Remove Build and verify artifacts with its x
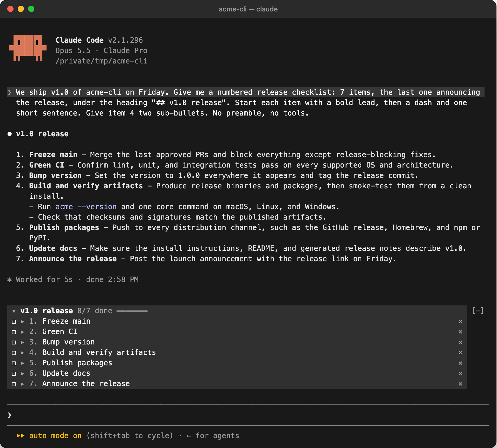The image size is (497, 448). click(460, 353)
